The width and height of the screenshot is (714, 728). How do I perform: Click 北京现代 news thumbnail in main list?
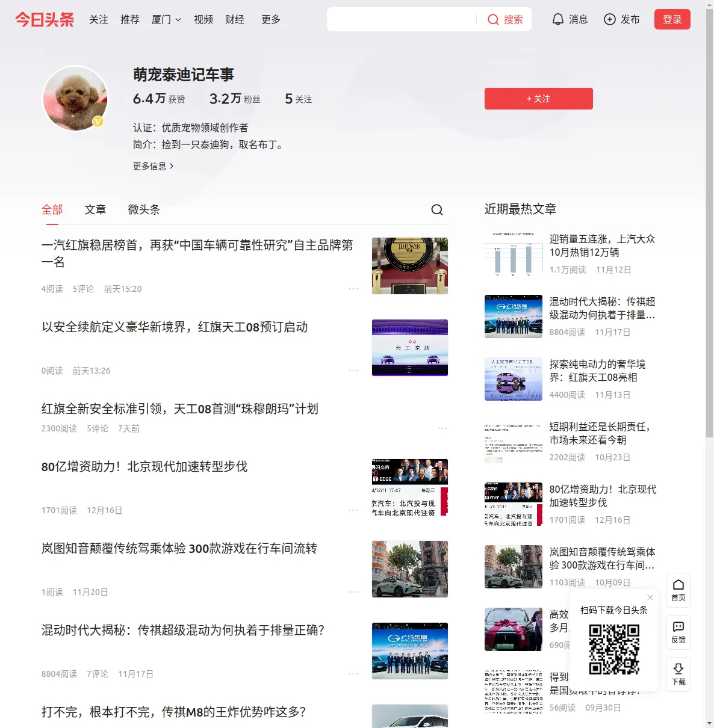click(x=410, y=487)
